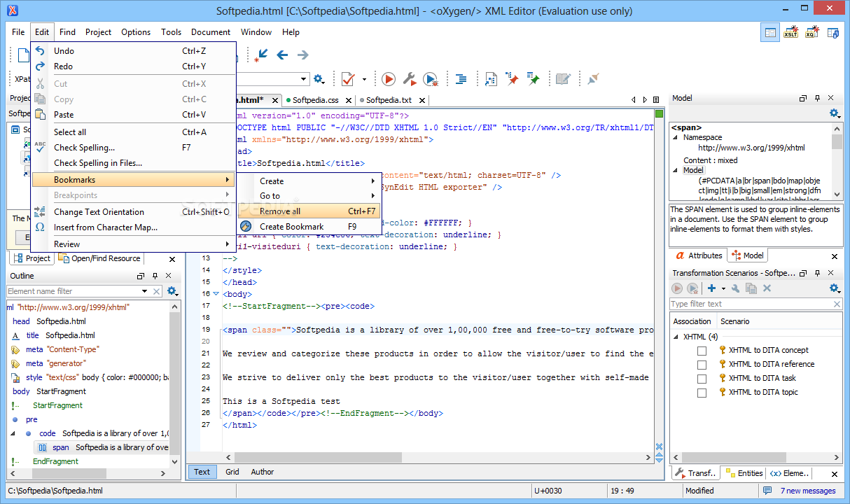
Task: Open Outline panel settings gear
Action: (x=172, y=291)
